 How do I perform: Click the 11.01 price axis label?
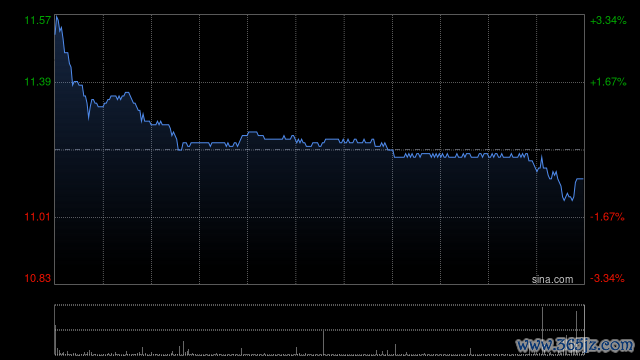(38, 217)
